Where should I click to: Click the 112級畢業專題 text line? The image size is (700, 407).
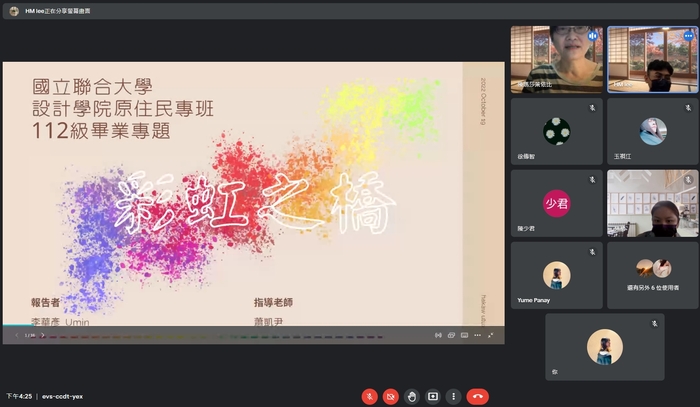101,131
